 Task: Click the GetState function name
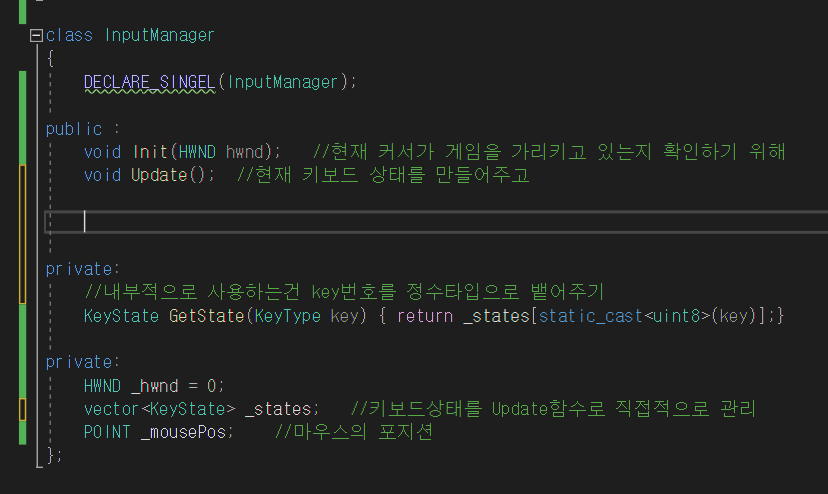point(206,316)
